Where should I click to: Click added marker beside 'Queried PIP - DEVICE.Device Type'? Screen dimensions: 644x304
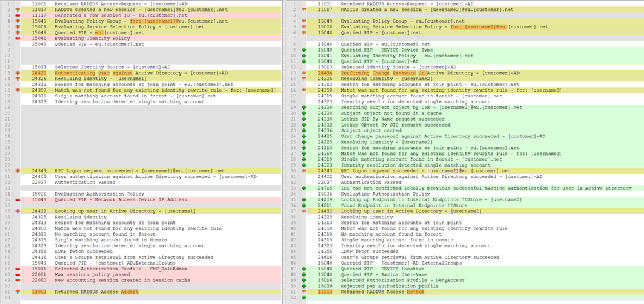click(304, 50)
